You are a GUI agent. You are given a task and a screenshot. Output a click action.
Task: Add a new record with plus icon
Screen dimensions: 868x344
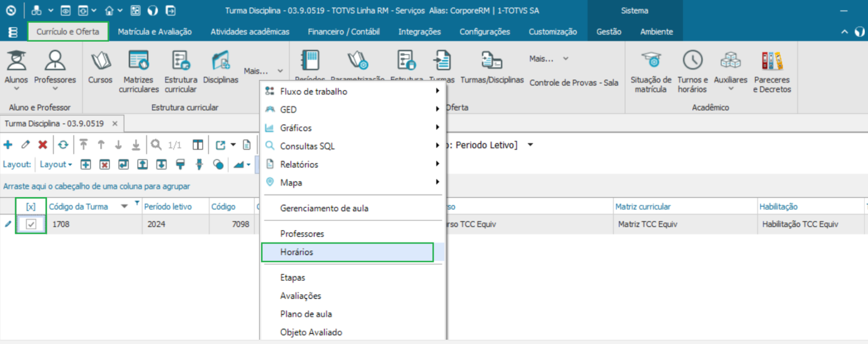click(x=8, y=145)
